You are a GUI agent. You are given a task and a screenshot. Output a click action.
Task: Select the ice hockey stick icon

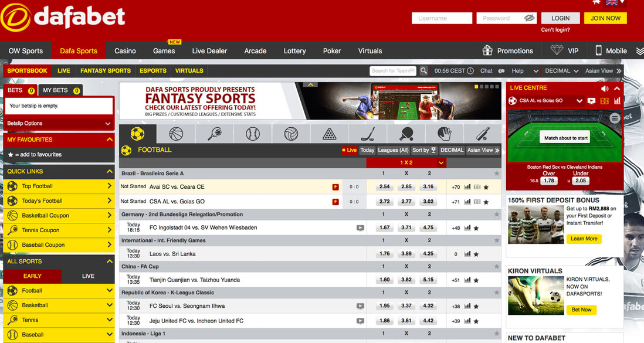368,134
